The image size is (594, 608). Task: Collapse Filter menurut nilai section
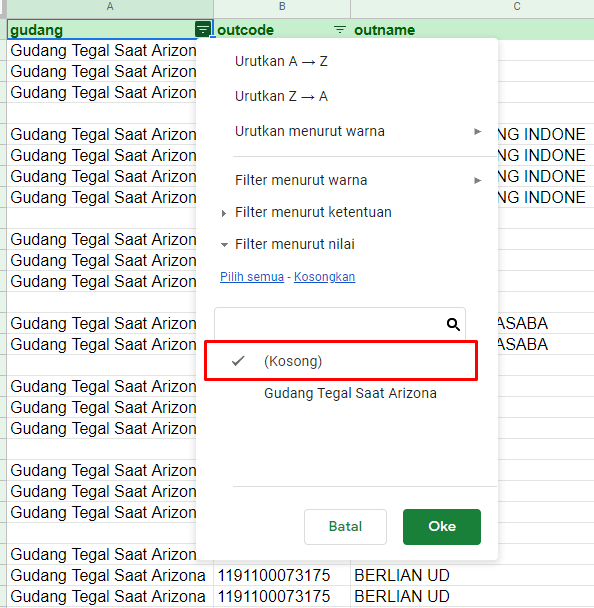(224, 245)
